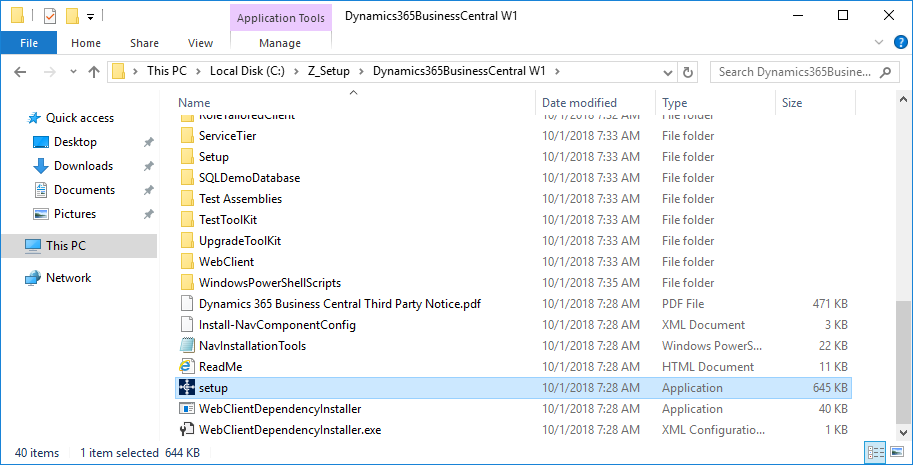913x465 pixels.
Task: Click the WebClient folder icon
Action: tap(186, 261)
